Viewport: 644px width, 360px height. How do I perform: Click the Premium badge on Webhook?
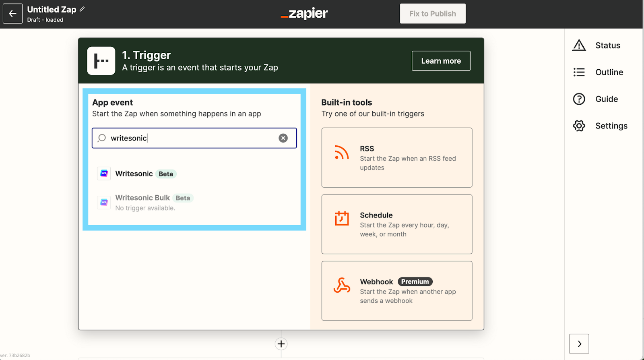[x=415, y=282]
